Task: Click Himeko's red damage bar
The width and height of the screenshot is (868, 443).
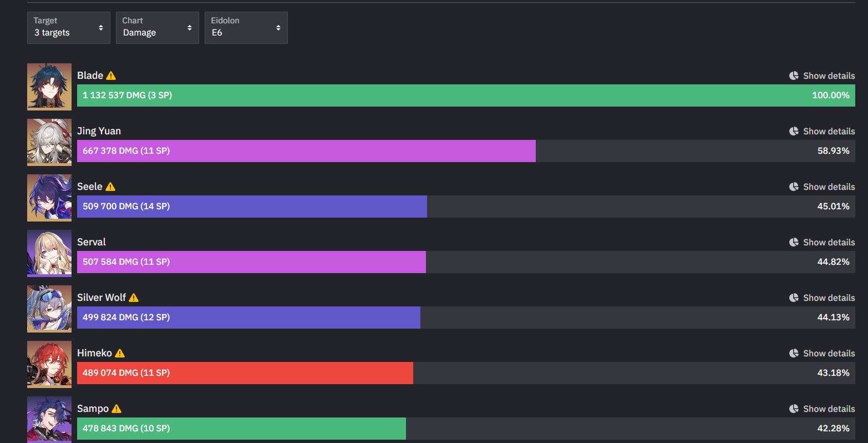Action: pyautogui.click(x=245, y=373)
